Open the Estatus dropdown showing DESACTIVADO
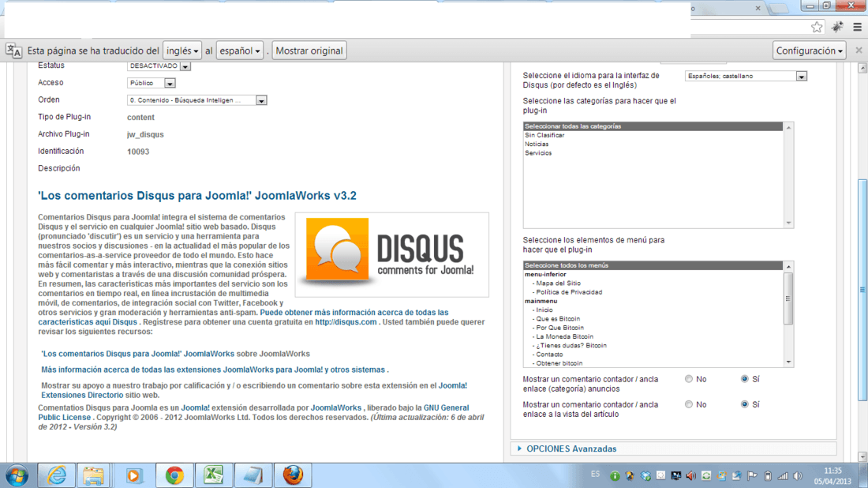Image resolution: width=868 pixels, height=488 pixels. 159,66
